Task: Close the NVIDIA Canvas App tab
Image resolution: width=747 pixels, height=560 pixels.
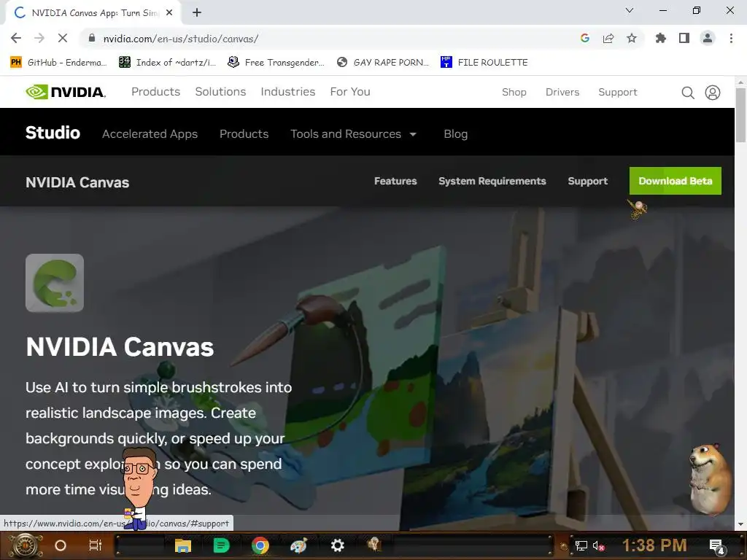Action: [x=169, y=13]
